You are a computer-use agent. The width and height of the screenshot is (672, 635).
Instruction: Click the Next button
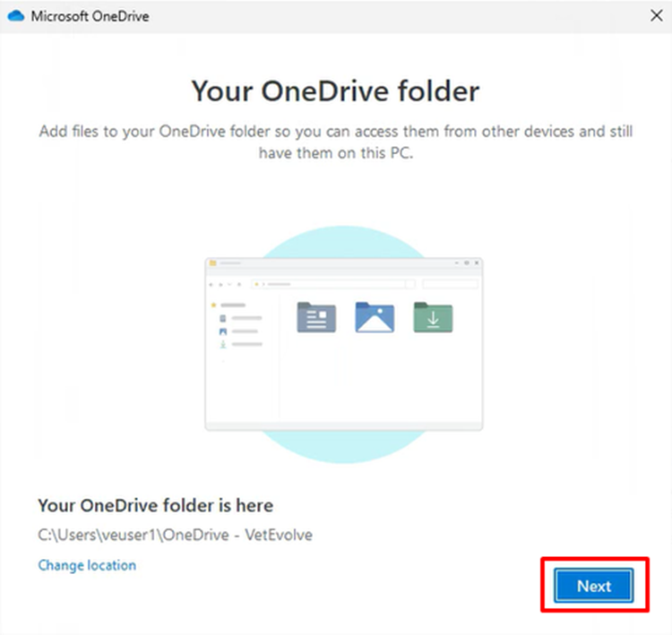593,586
